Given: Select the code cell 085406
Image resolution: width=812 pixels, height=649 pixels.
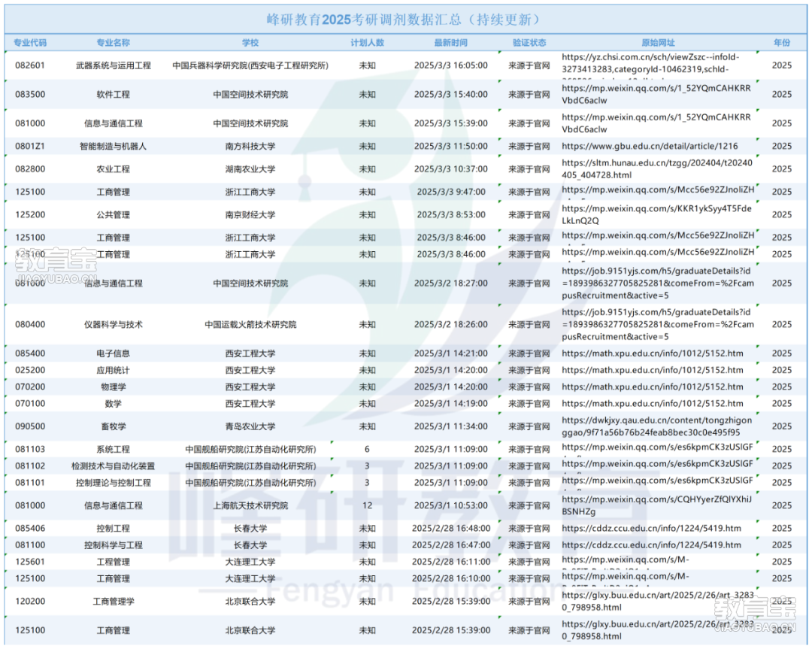Looking at the screenshot, I should click(x=30, y=529).
